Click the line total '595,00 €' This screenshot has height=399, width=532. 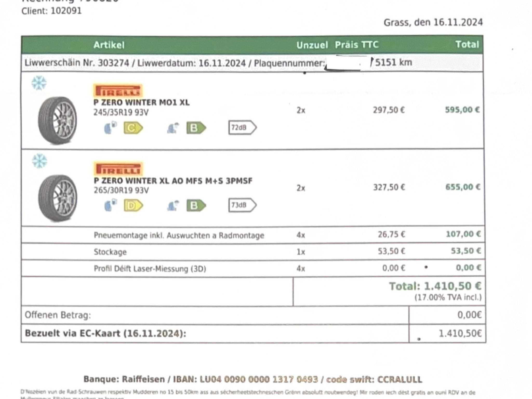(x=462, y=110)
